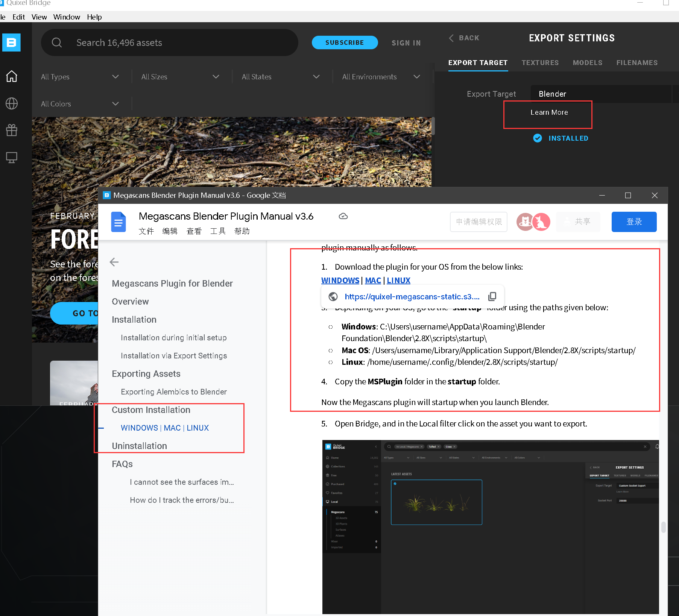Screen dimensions: 679x616
Task: Maximize the Megascans manual window
Action: coord(628,195)
